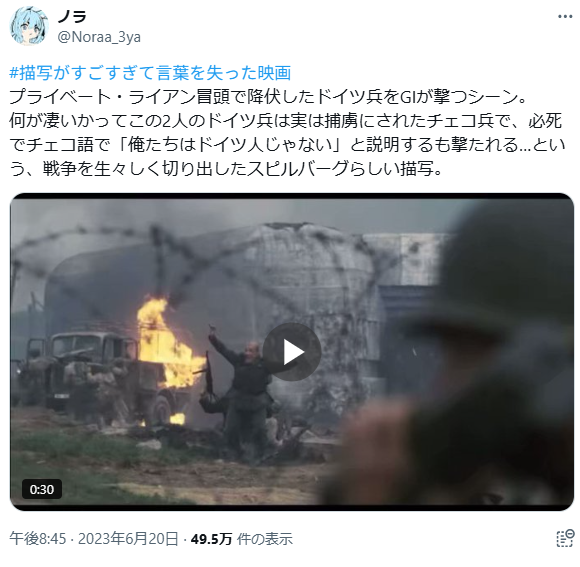Click the soldier raising his arm in video
This screenshot has height=567, width=580.
point(242,385)
